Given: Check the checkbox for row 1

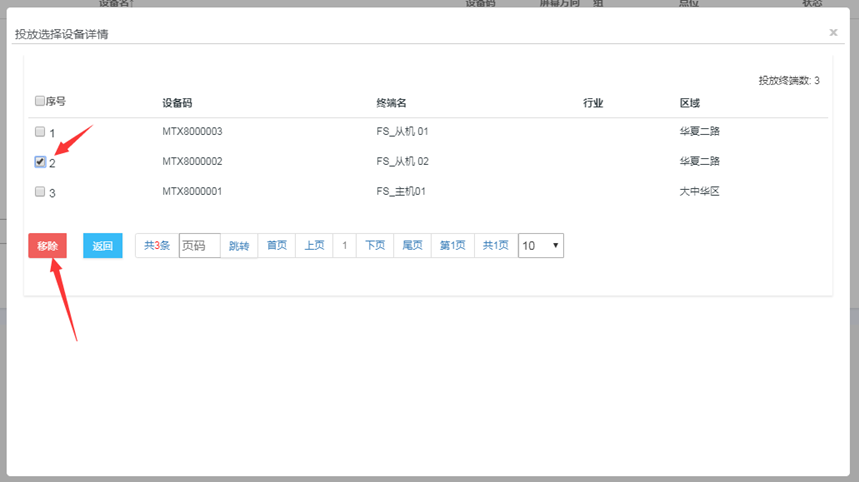Looking at the screenshot, I should pos(40,132).
